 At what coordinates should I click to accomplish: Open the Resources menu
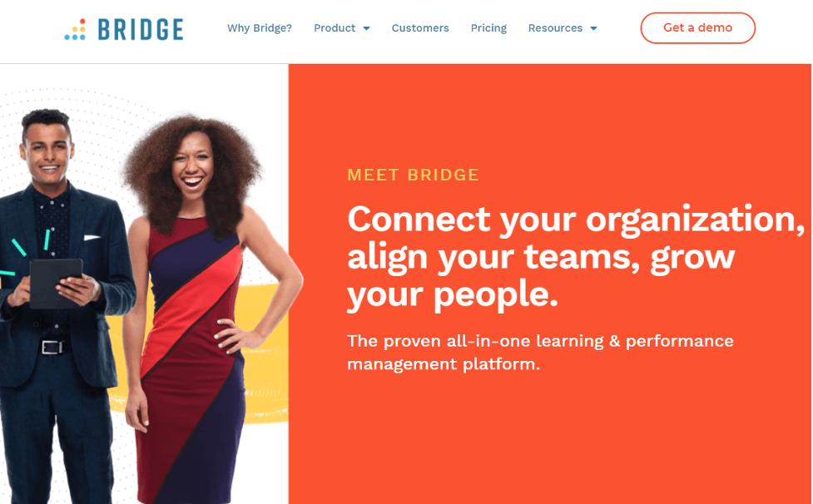(x=555, y=28)
